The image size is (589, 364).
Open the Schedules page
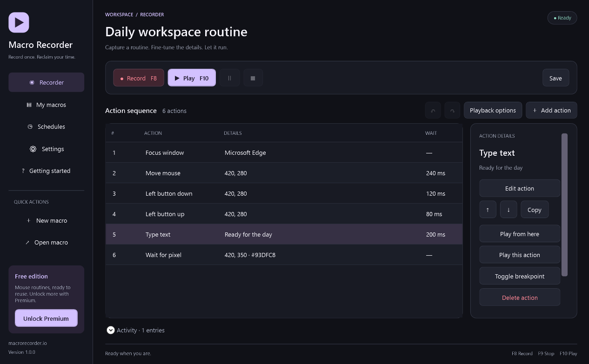tap(46, 126)
